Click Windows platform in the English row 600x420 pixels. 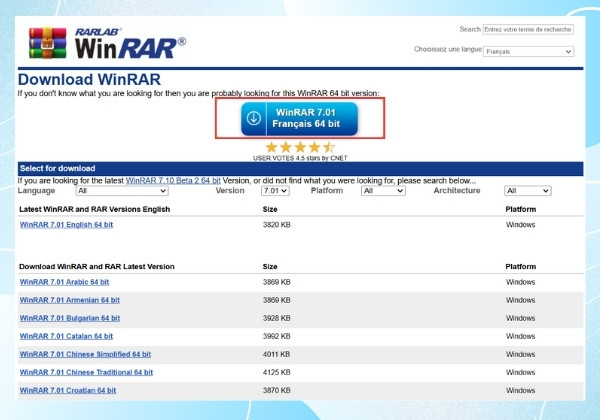(x=520, y=225)
